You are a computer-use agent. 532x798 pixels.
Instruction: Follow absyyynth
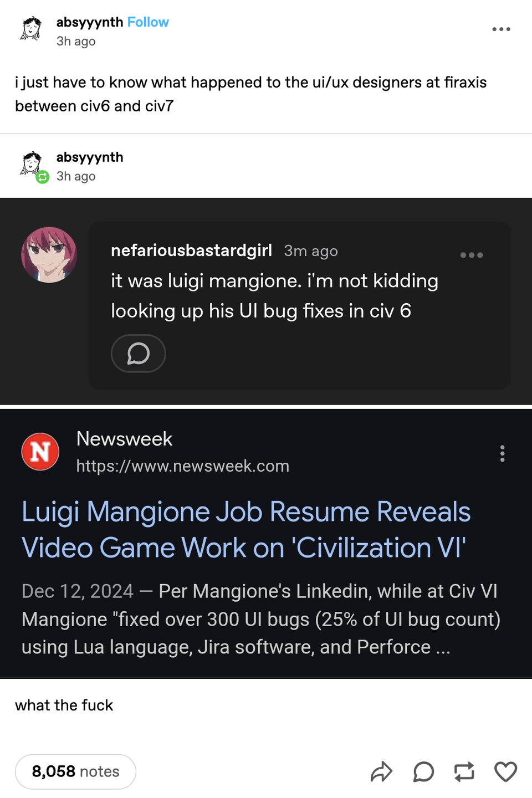148,22
